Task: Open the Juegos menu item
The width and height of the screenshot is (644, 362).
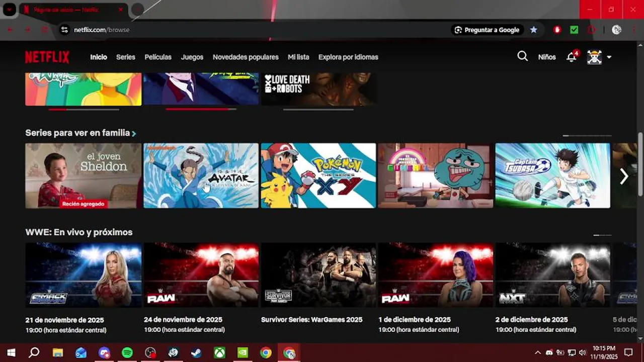Action: (192, 57)
